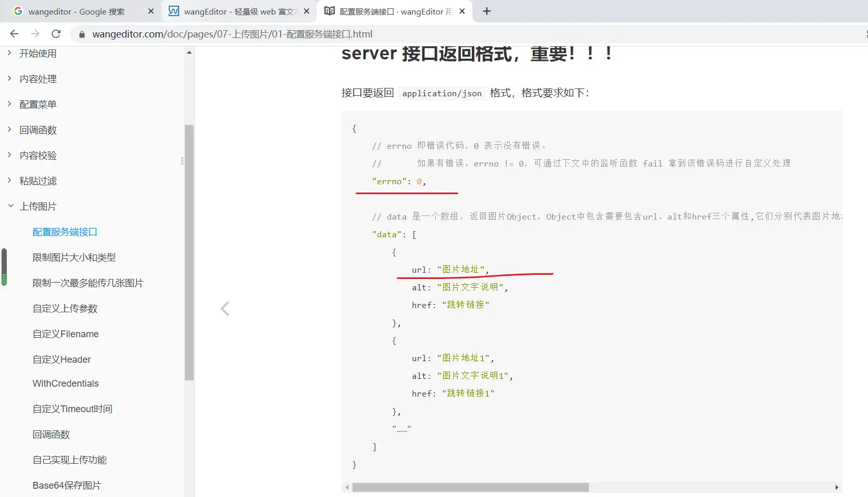
Task: Open the 自己实现上传功能 page
Action: point(70,460)
